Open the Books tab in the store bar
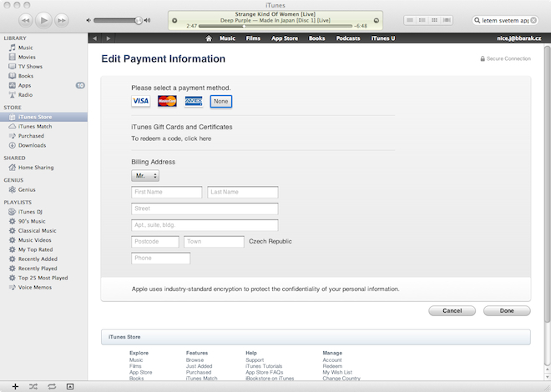 (316, 38)
